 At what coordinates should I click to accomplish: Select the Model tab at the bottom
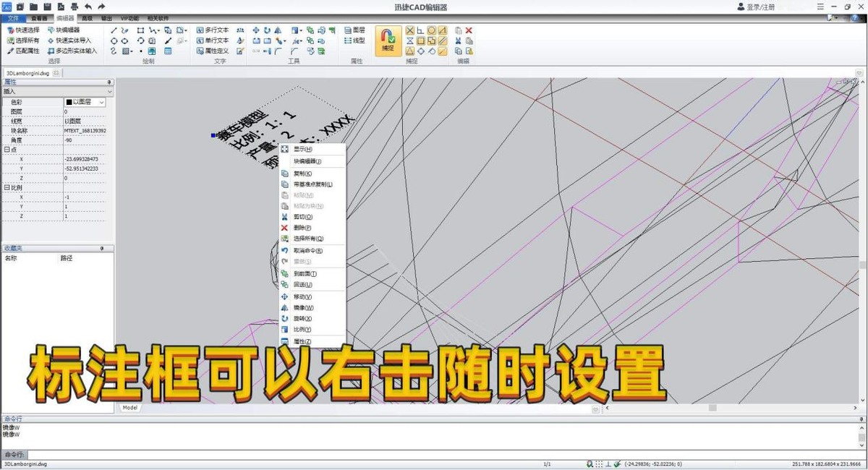pyautogui.click(x=129, y=407)
